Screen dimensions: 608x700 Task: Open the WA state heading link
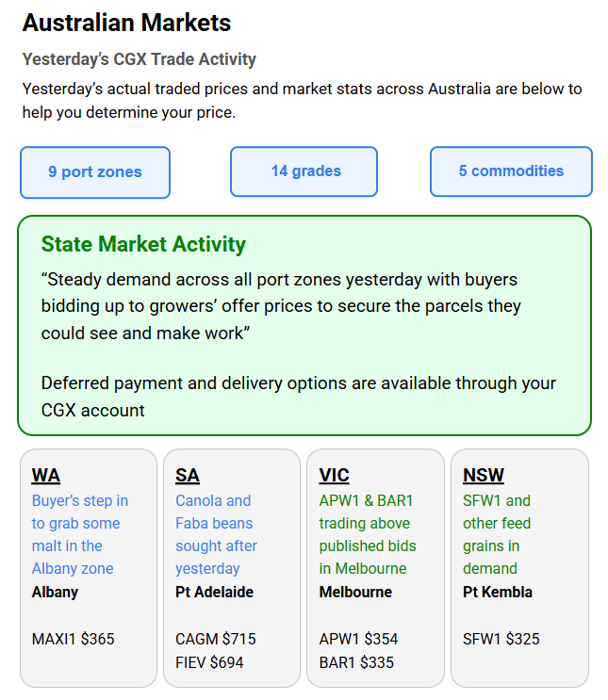click(x=46, y=476)
